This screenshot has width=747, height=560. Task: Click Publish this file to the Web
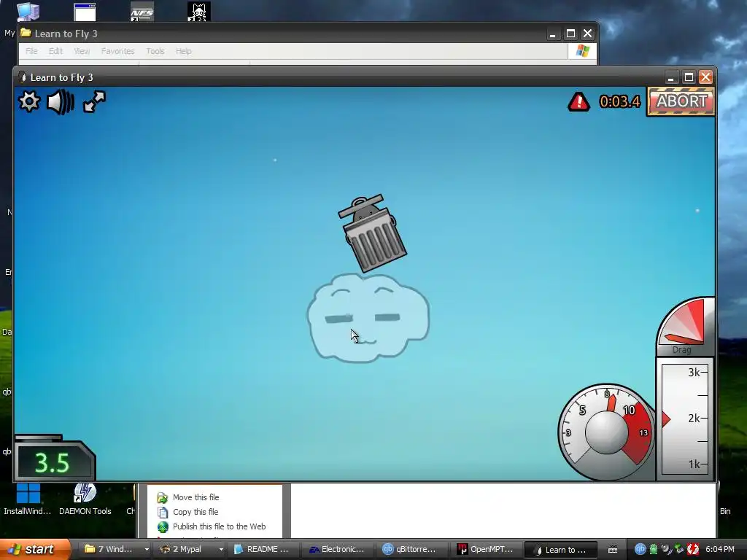coord(219,526)
